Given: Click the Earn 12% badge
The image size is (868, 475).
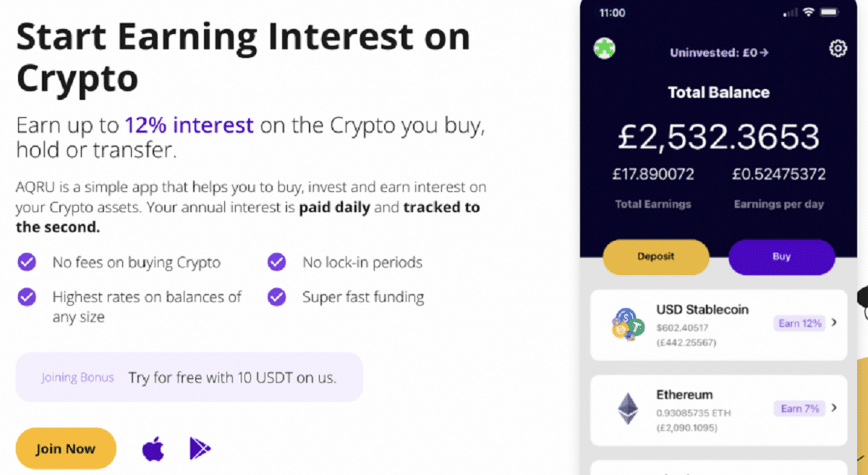Looking at the screenshot, I should click(x=800, y=324).
